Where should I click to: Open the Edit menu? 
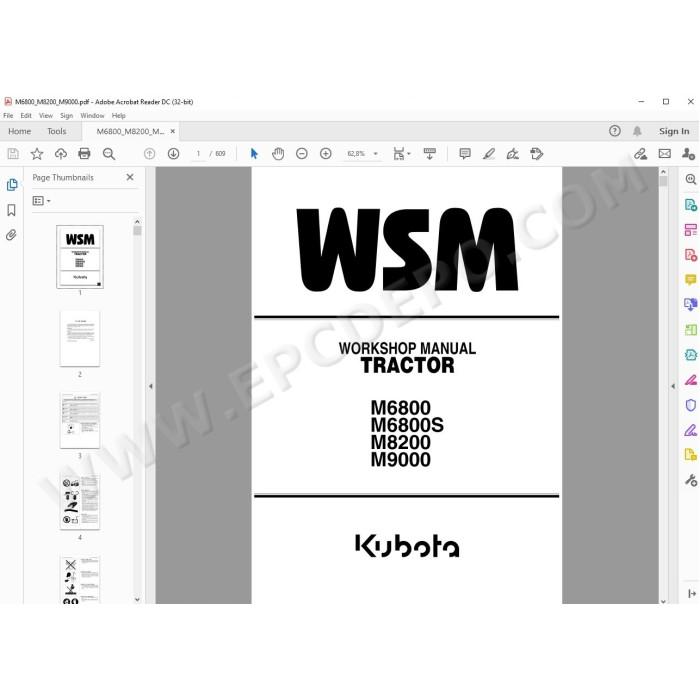(26, 116)
